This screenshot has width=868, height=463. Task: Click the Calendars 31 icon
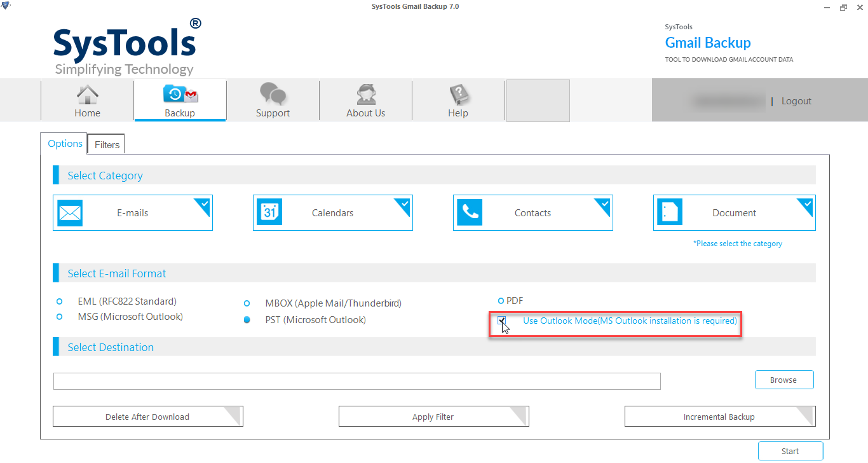coord(269,213)
